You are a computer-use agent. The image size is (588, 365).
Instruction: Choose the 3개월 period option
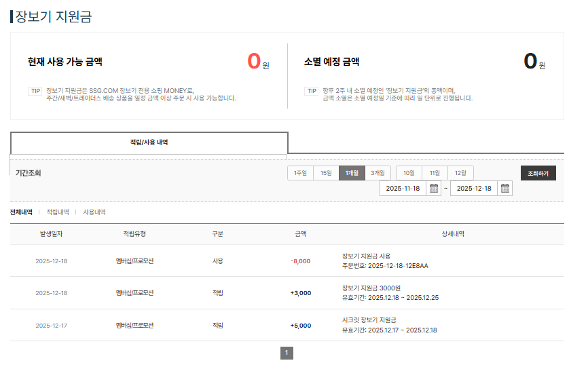click(x=378, y=173)
